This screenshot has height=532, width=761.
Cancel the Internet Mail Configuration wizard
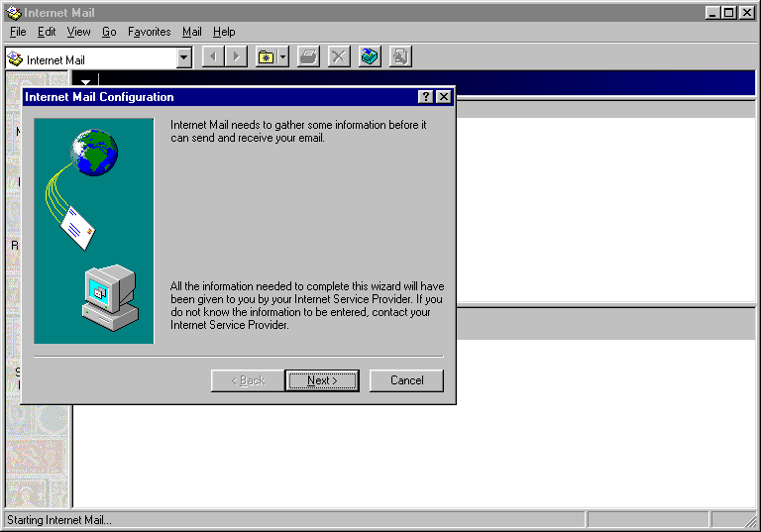406,380
